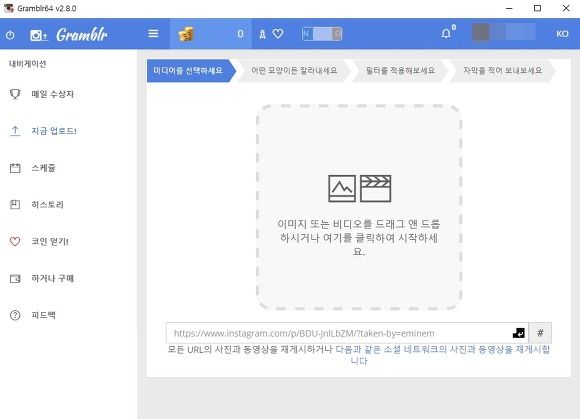
Task: Click text 모든 URL의 사진과 동영상을 재게시하거나
Action: (x=250, y=349)
